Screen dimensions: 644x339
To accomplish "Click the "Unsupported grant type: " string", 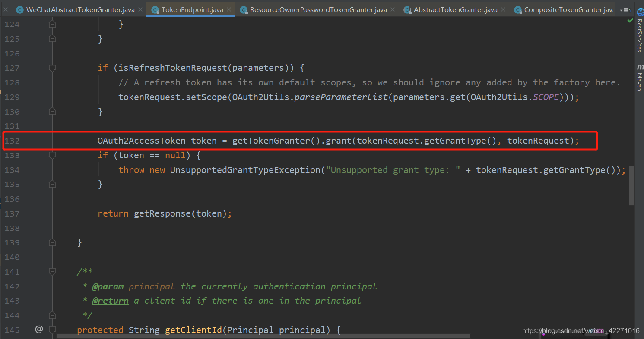I will (x=393, y=170).
